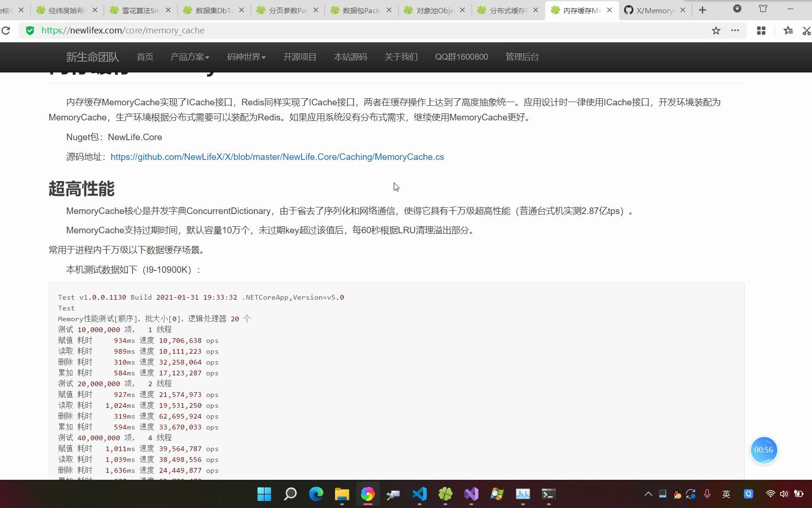Show hidden system tray icons
This screenshot has width=812, height=508.
point(648,494)
